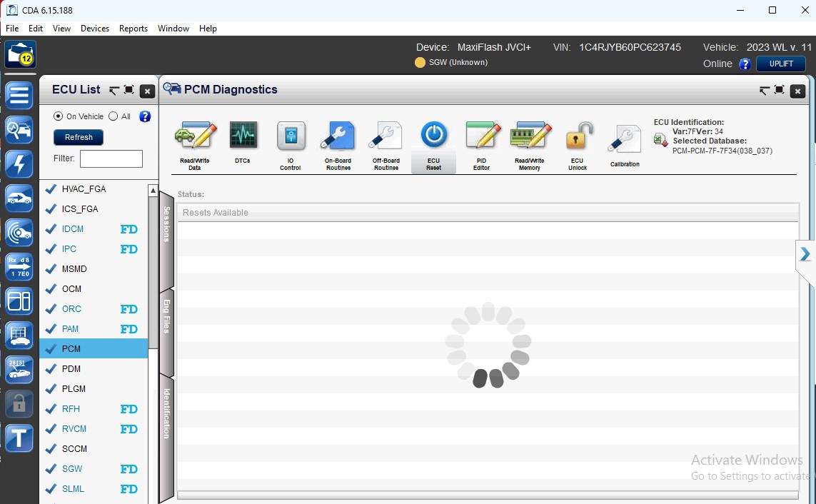Open Read/Write Memory tool

click(x=530, y=146)
